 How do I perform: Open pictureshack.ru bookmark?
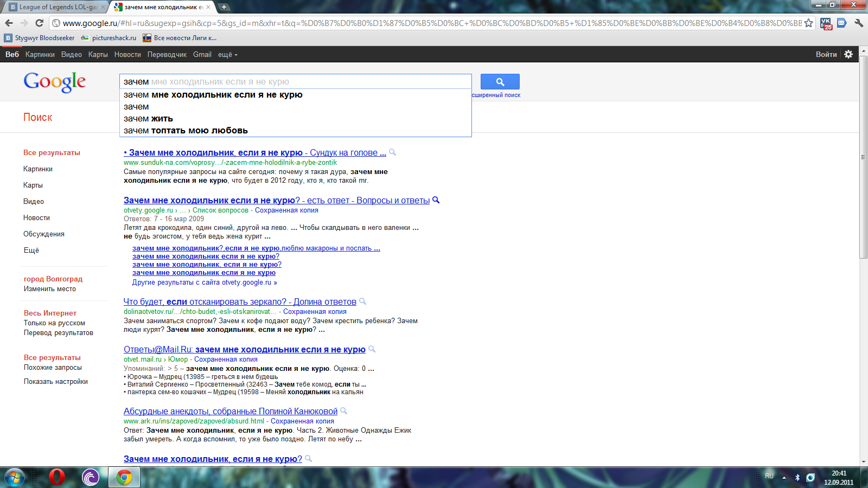pos(109,38)
